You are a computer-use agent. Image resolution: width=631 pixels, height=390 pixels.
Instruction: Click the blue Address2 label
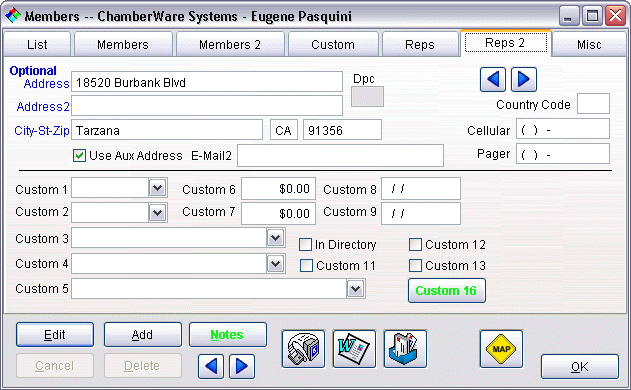tap(43, 107)
